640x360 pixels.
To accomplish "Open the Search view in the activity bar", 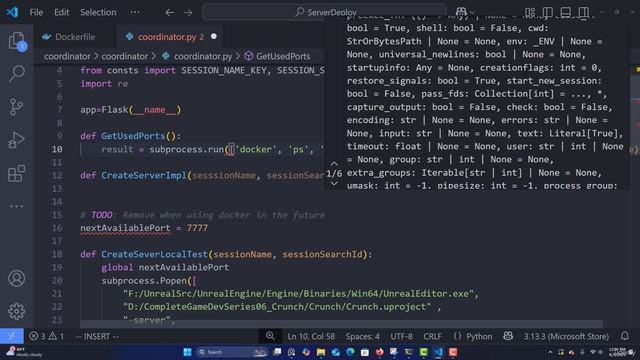I will point(17,73).
